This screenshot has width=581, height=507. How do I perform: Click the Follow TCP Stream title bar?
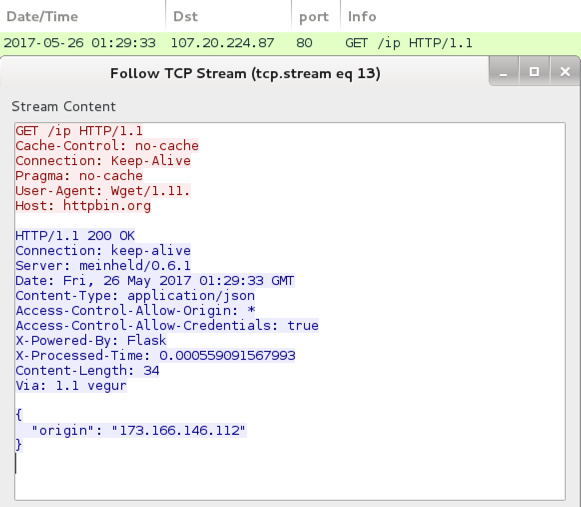(x=245, y=73)
